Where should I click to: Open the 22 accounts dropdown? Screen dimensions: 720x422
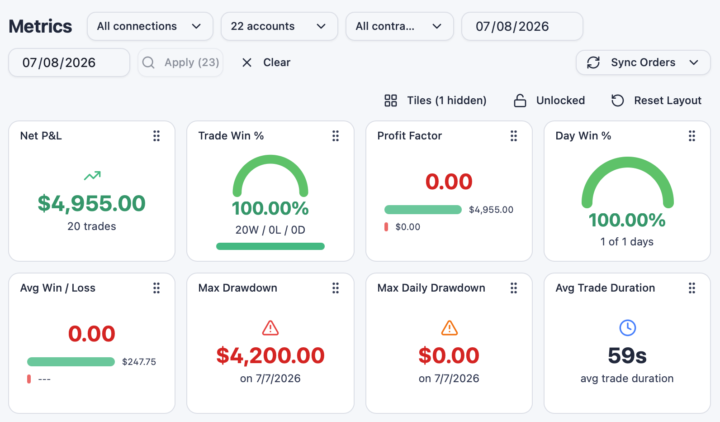(x=279, y=26)
